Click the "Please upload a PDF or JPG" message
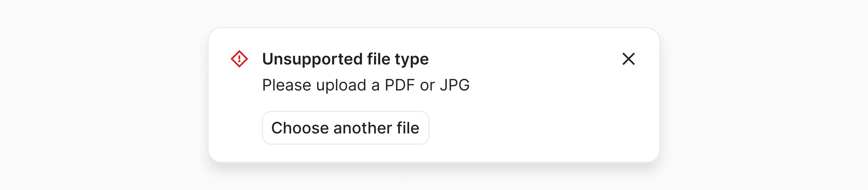The image size is (868, 190). coord(366,85)
